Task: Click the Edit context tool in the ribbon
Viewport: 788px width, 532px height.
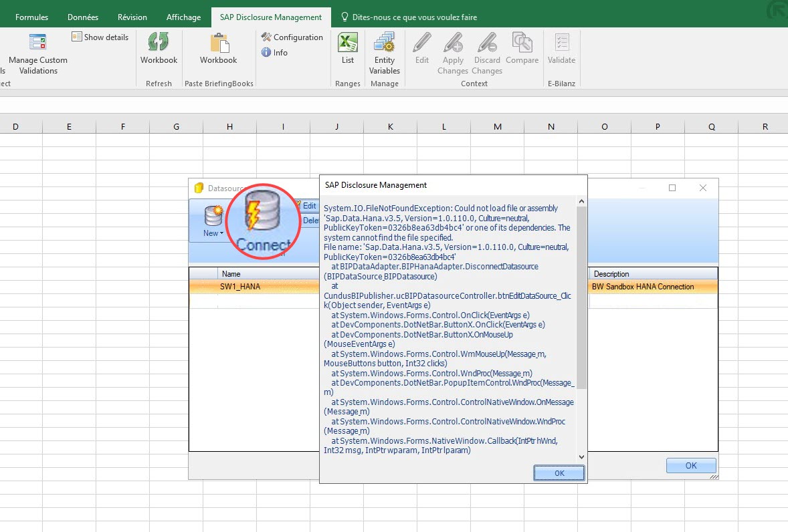Action: tap(422, 49)
